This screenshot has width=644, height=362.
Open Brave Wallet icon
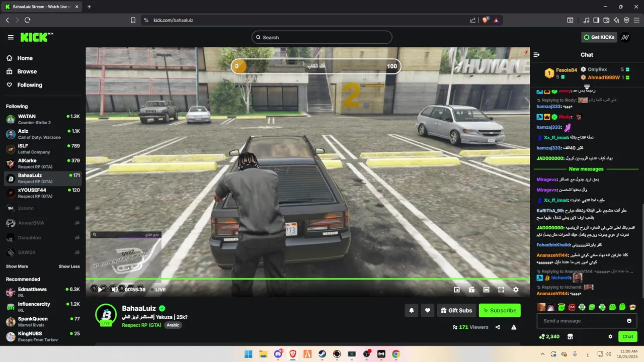(x=606, y=20)
